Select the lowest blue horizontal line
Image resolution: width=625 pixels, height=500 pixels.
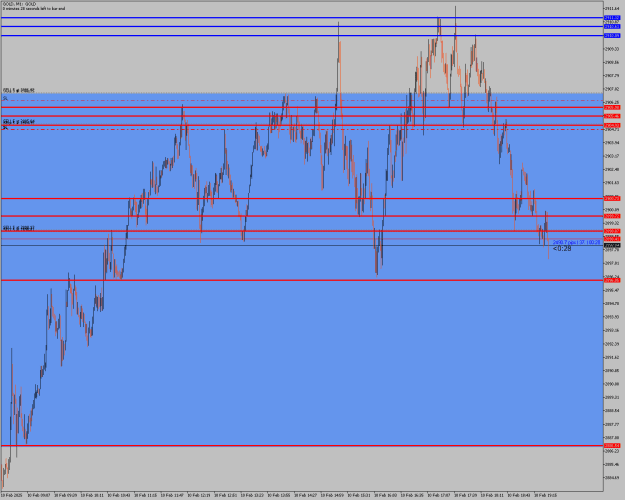click(x=302, y=35)
